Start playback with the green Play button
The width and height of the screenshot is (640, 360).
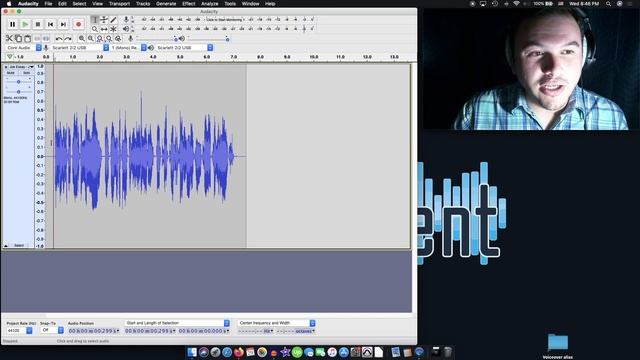pyautogui.click(x=25, y=24)
